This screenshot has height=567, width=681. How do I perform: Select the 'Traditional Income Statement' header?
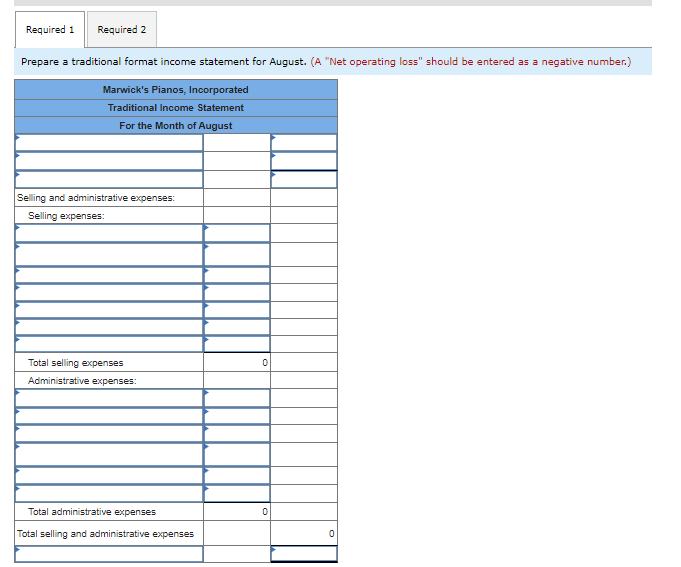tap(176, 108)
